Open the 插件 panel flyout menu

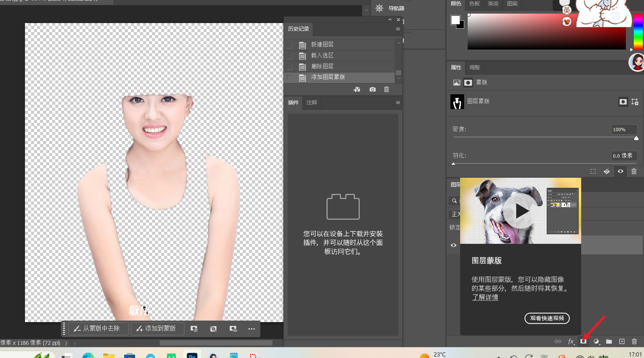pyautogui.click(x=398, y=102)
